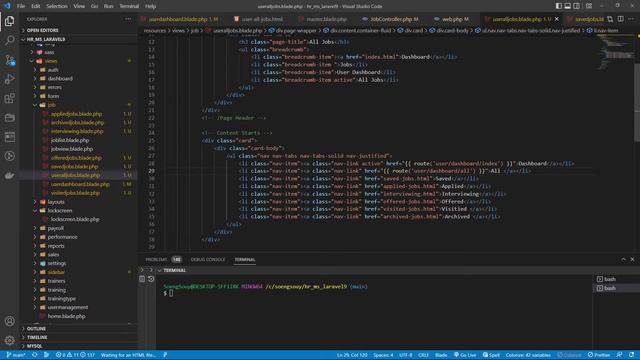
Task: Open the Search view icon
Action: pyautogui.click(x=9, y=40)
